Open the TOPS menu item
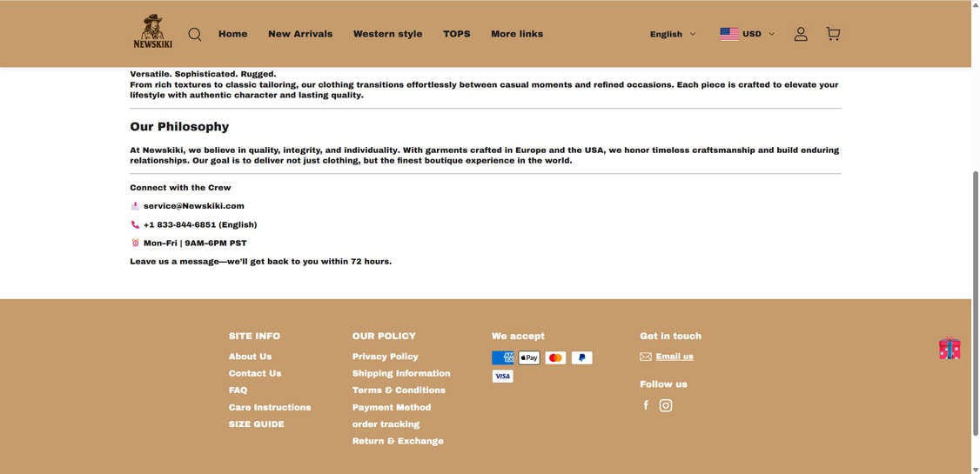Image resolution: width=980 pixels, height=474 pixels. (457, 34)
